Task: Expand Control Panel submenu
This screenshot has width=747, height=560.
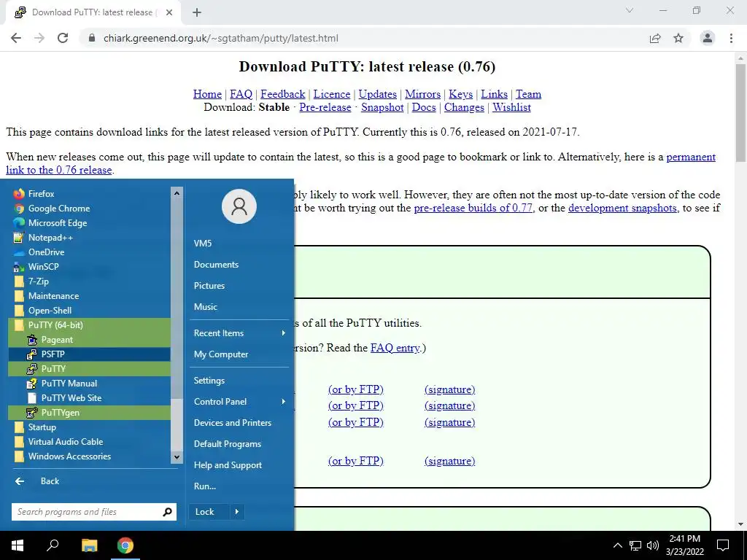Action: point(239,402)
